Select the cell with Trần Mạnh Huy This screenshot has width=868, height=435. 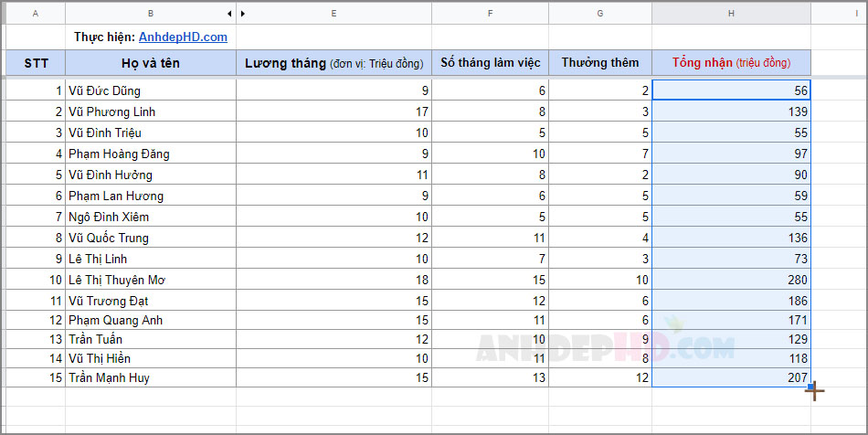[x=151, y=377]
